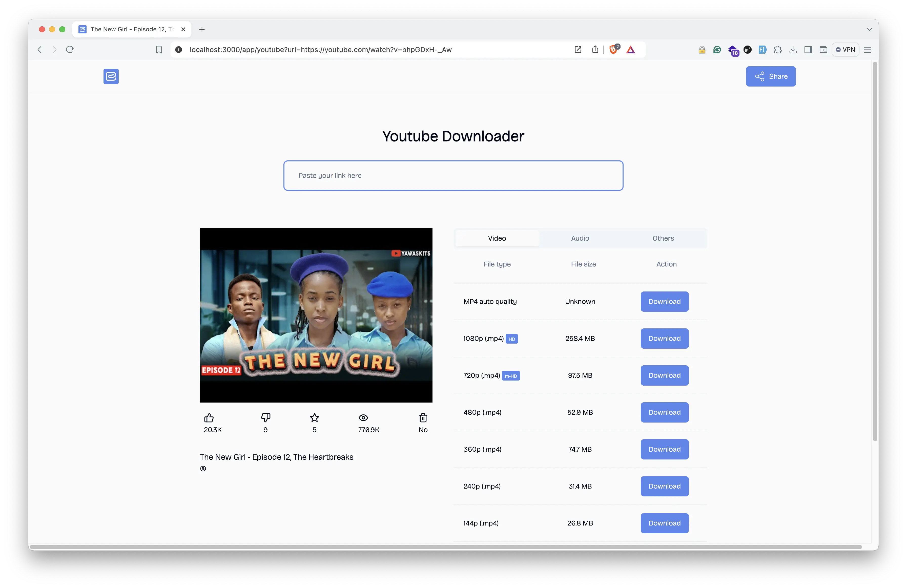Toggle the browser sidebar icon

point(808,50)
